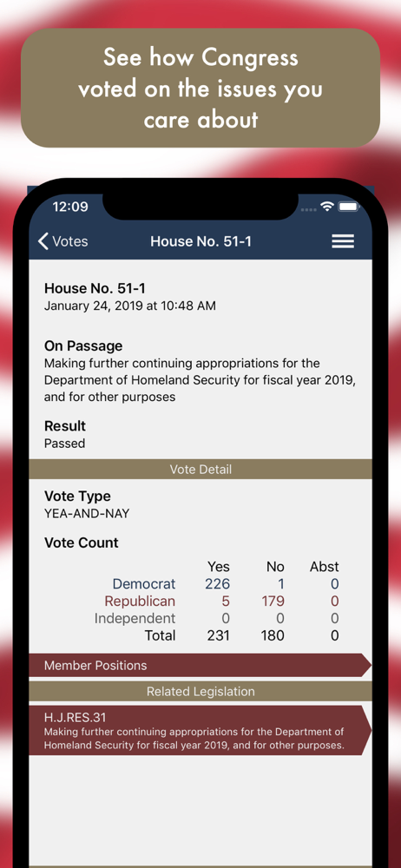Tap the cellular signal dots
Viewport: 401px width, 868px height.
tap(309, 209)
